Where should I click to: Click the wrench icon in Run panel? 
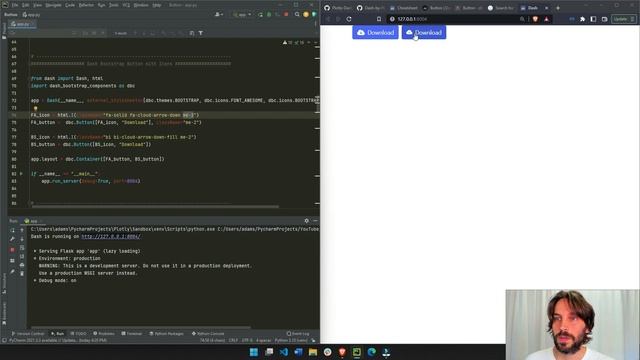[12, 239]
